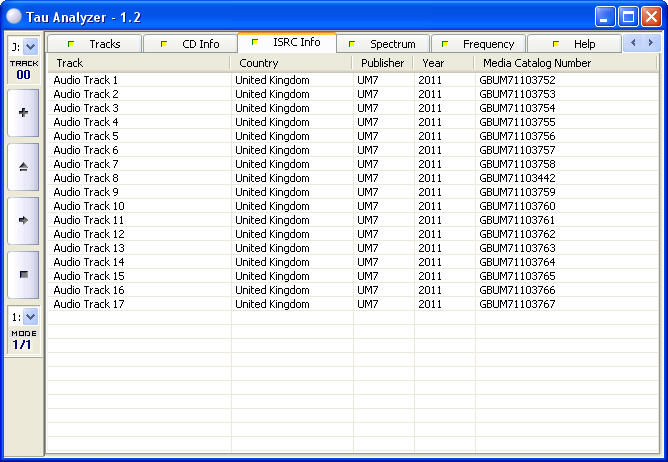Sort the list by Year header

point(442,63)
